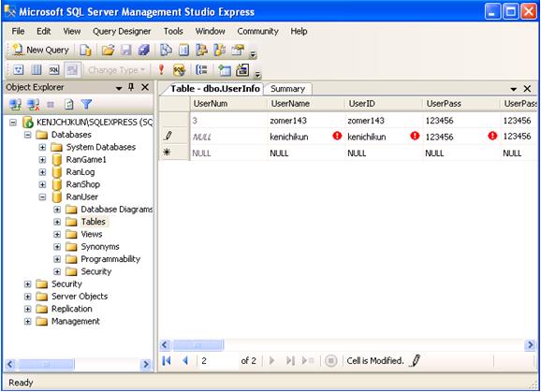Open the Object Explorer window position dropdown

tap(119, 88)
